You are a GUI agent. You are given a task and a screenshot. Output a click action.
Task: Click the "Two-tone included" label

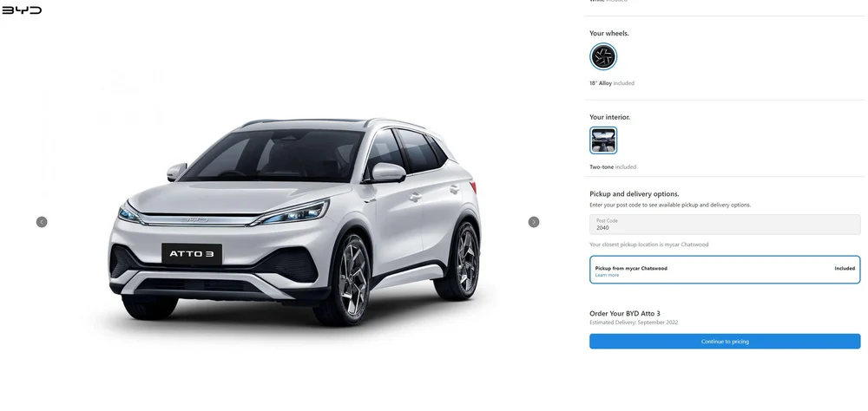[613, 167]
